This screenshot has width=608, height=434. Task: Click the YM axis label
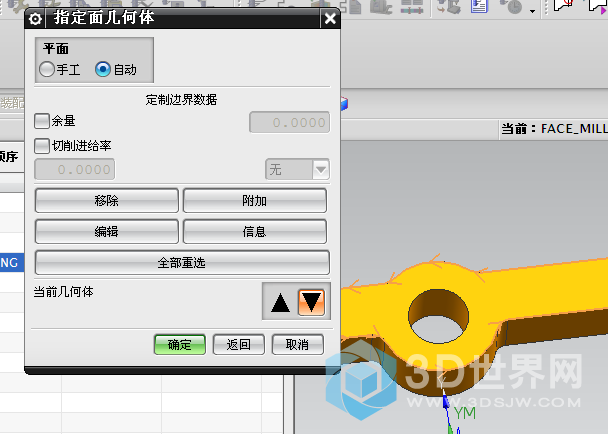coord(465,413)
